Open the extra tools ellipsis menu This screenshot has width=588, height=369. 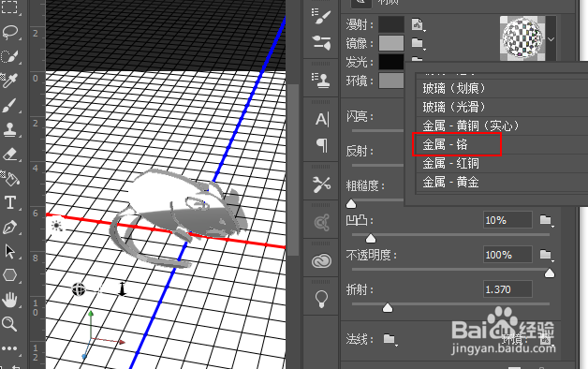click(9, 348)
